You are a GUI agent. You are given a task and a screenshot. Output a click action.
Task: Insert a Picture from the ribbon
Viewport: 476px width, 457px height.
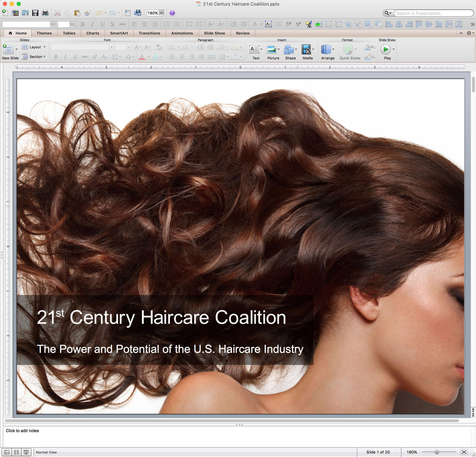click(272, 50)
